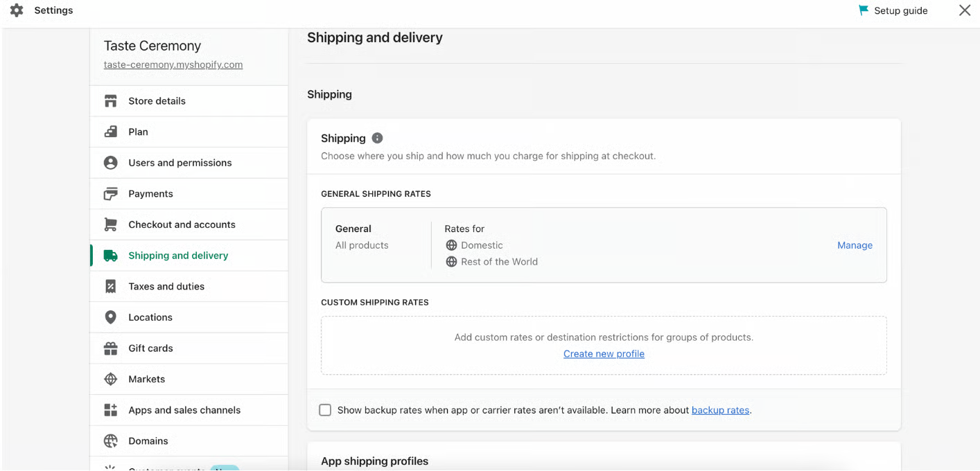The image size is (980, 471).
Task: Open the backup rates help link
Action: click(720, 410)
